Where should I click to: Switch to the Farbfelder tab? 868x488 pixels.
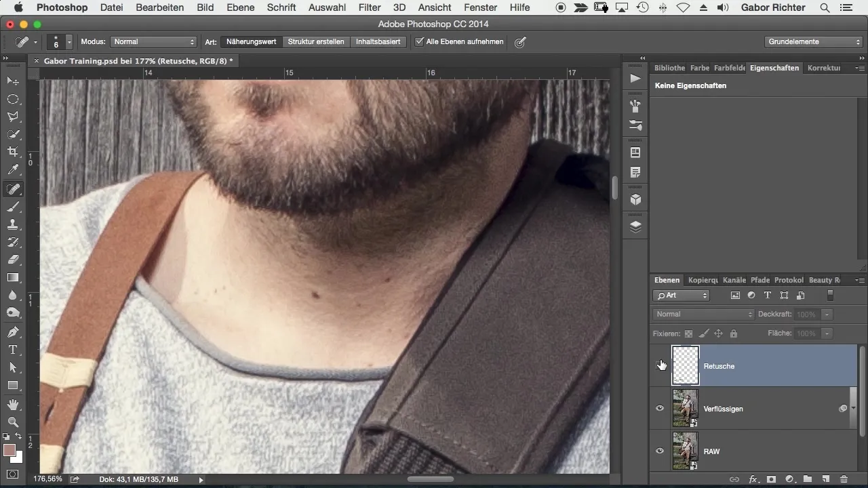coord(729,68)
